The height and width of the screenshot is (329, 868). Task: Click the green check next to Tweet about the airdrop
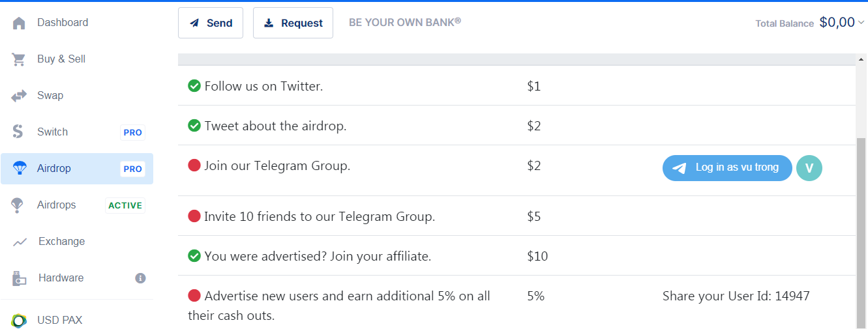194,126
